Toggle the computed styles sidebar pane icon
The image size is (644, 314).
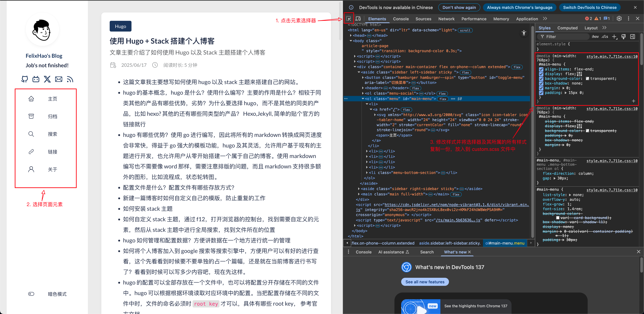click(632, 37)
